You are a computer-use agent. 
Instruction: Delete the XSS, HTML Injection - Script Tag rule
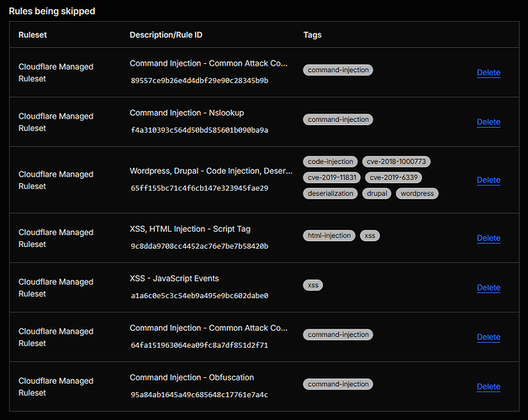488,238
